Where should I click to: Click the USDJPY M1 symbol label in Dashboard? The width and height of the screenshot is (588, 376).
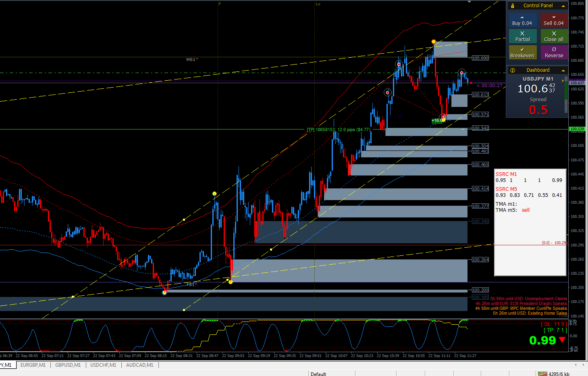coord(538,79)
